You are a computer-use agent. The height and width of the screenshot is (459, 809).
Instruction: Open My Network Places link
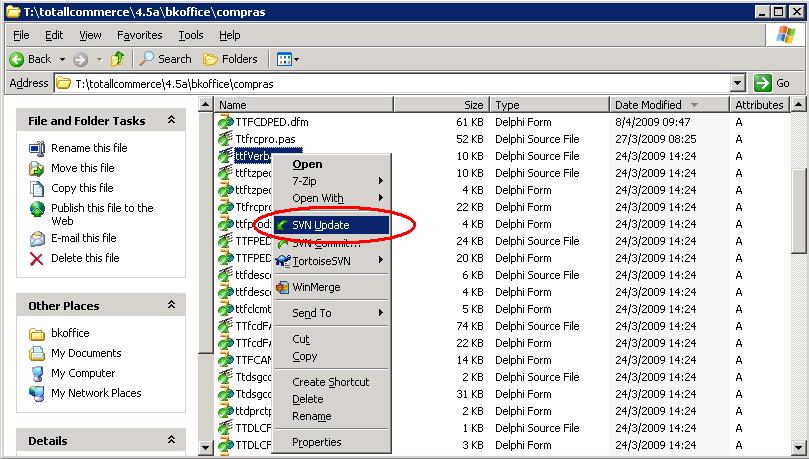(x=96, y=393)
